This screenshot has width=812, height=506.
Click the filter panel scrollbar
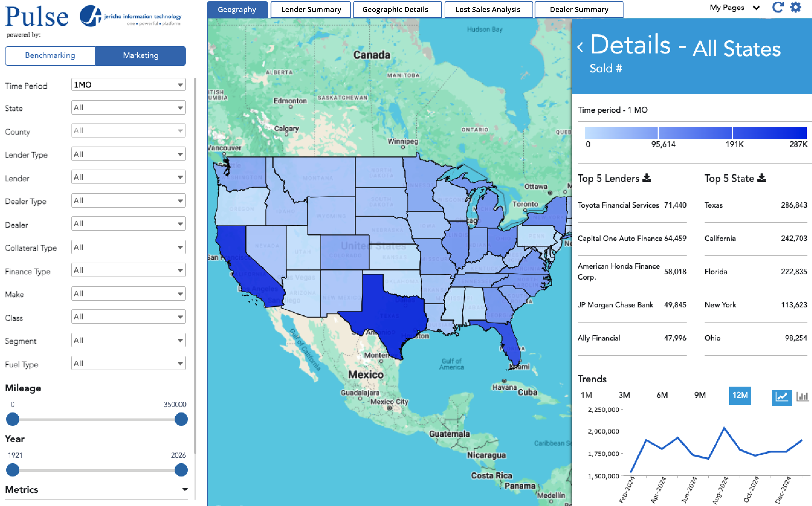click(x=195, y=266)
